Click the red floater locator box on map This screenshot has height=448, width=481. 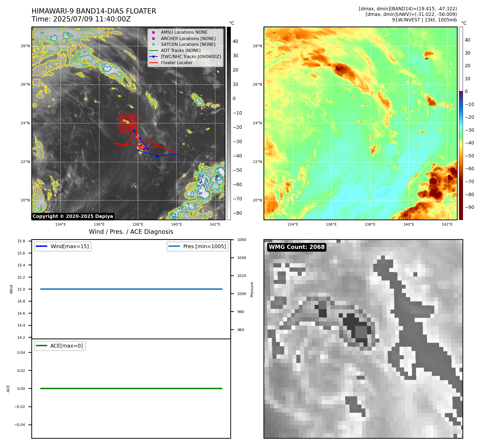pos(128,123)
